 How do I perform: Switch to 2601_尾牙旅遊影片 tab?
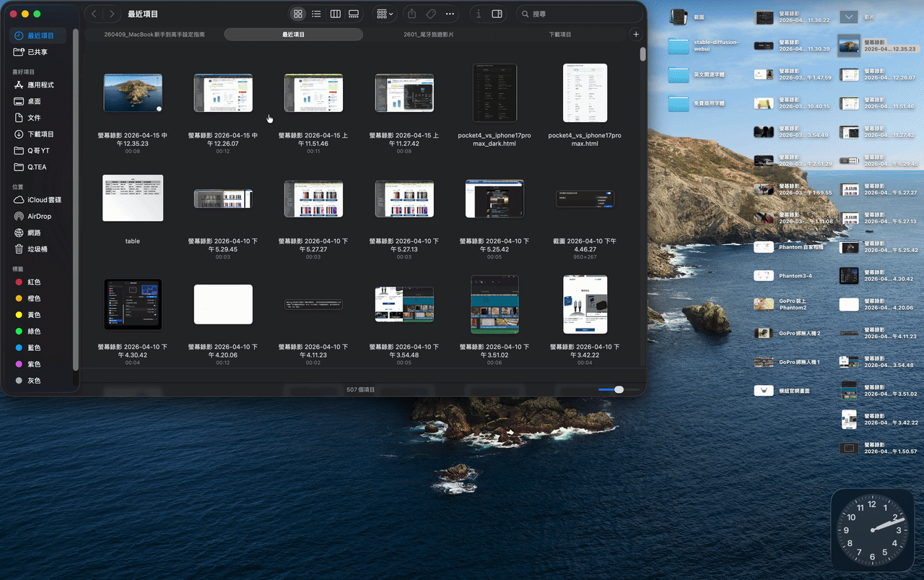pyautogui.click(x=429, y=35)
